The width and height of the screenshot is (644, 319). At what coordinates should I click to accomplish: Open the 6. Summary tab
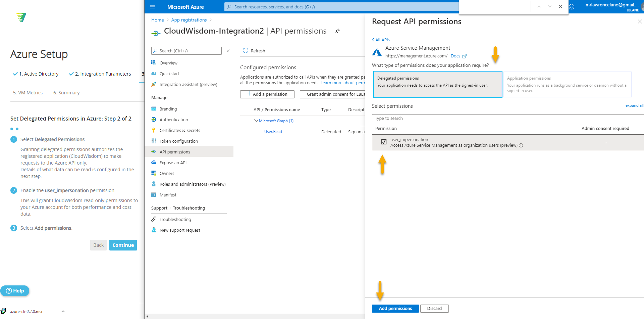66,93
